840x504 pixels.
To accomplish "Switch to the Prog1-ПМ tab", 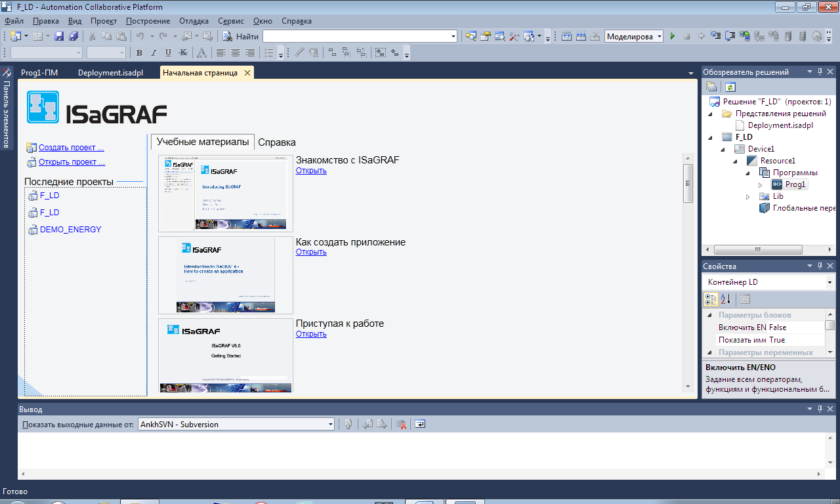I will pyautogui.click(x=39, y=73).
